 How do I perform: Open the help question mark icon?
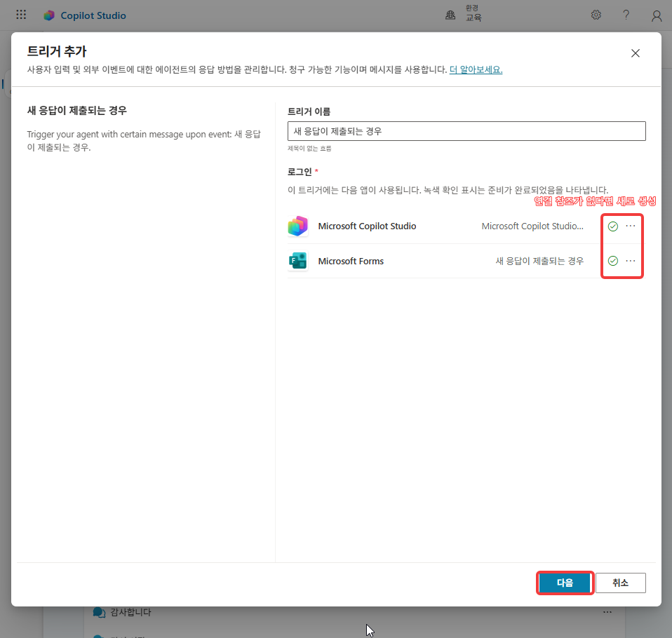(x=626, y=15)
